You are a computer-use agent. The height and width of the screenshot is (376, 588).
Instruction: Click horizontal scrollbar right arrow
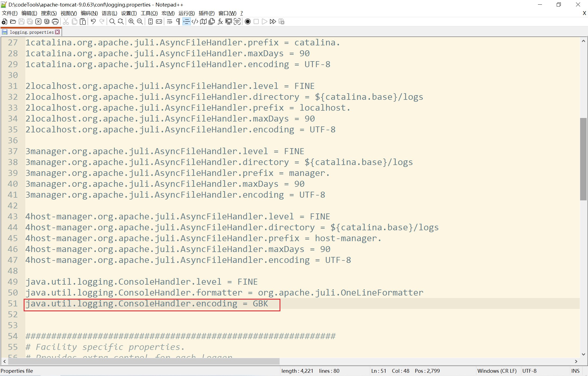pos(576,361)
